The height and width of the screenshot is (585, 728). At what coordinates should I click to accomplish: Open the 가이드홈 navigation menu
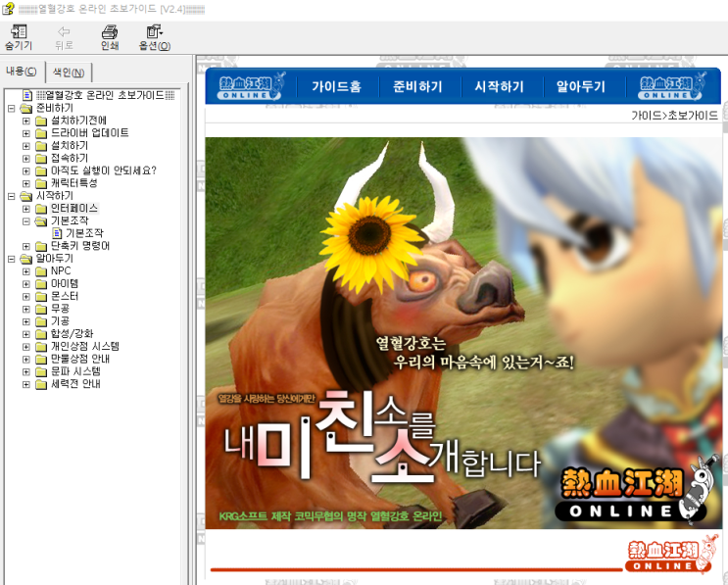point(337,87)
